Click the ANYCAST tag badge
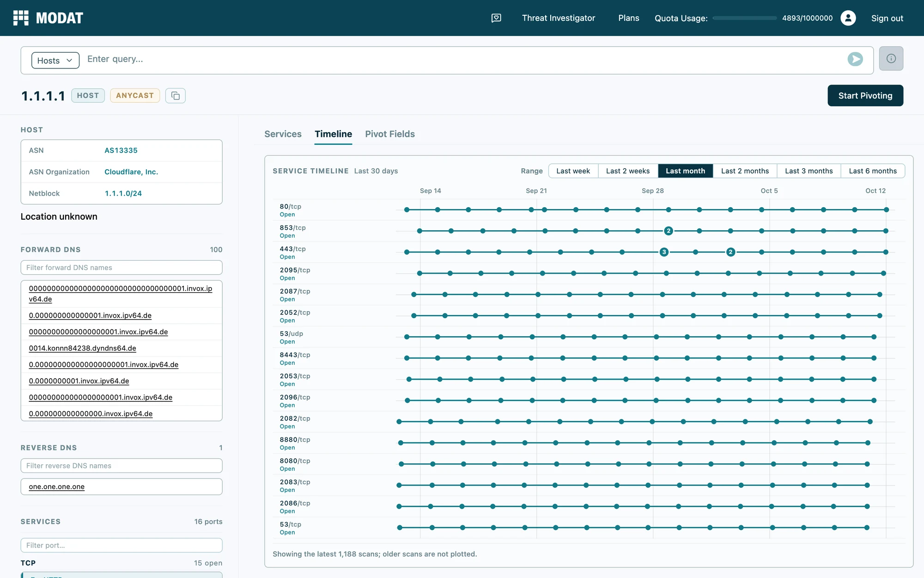Viewport: 924px width, 578px height. 135,96
